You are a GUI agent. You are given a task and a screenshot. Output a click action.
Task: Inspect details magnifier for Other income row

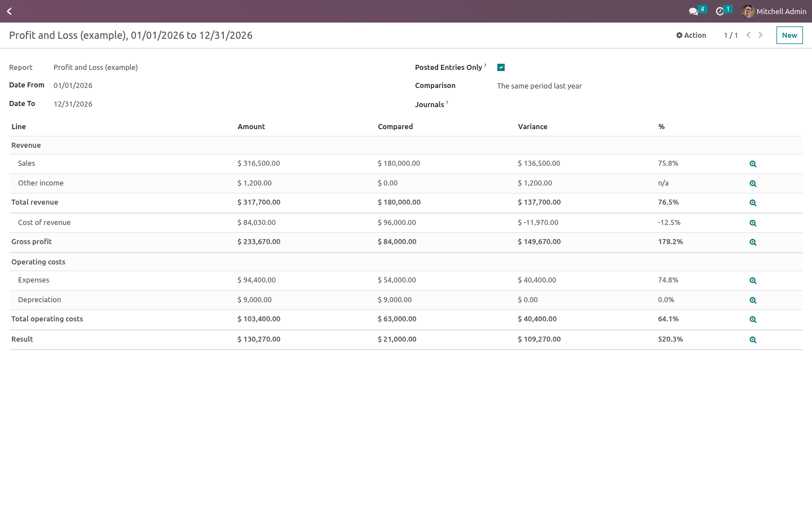pyautogui.click(x=753, y=184)
